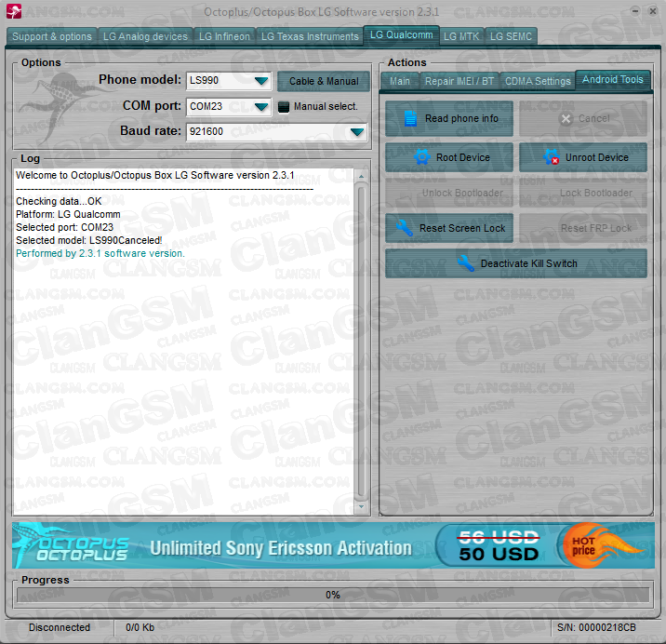Screen dimensions: 666x644
Task: Expand the COM port dropdown arrow
Action: [x=260, y=106]
